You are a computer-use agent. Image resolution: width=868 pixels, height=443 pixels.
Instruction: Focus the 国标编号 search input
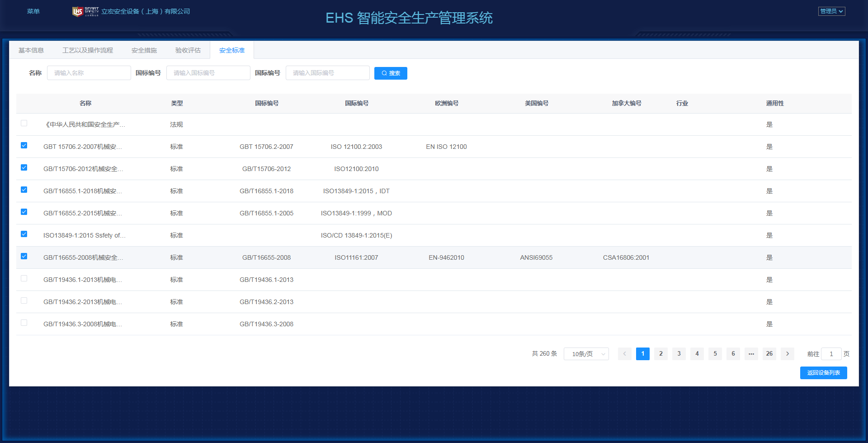tap(208, 73)
